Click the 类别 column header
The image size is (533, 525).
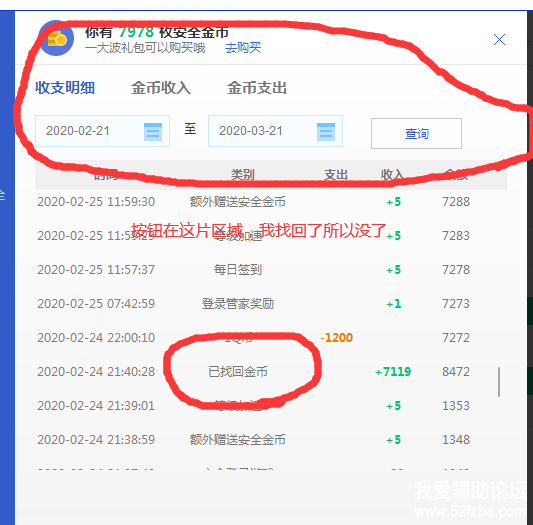[x=243, y=175]
